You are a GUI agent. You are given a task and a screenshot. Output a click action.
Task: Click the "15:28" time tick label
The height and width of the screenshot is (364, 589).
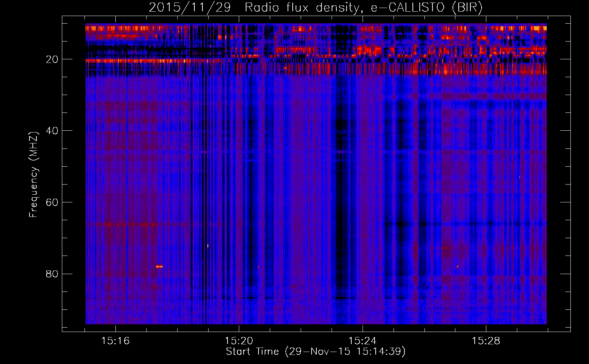(486, 341)
